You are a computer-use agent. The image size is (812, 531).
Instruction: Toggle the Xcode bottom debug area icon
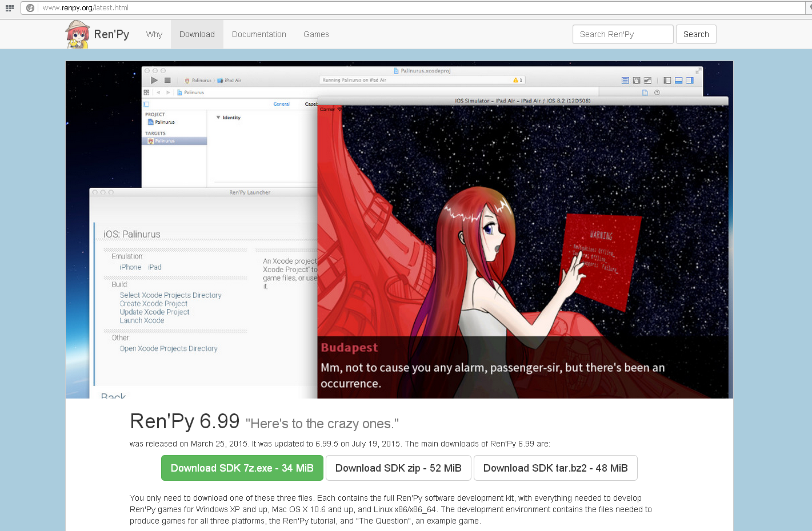678,81
